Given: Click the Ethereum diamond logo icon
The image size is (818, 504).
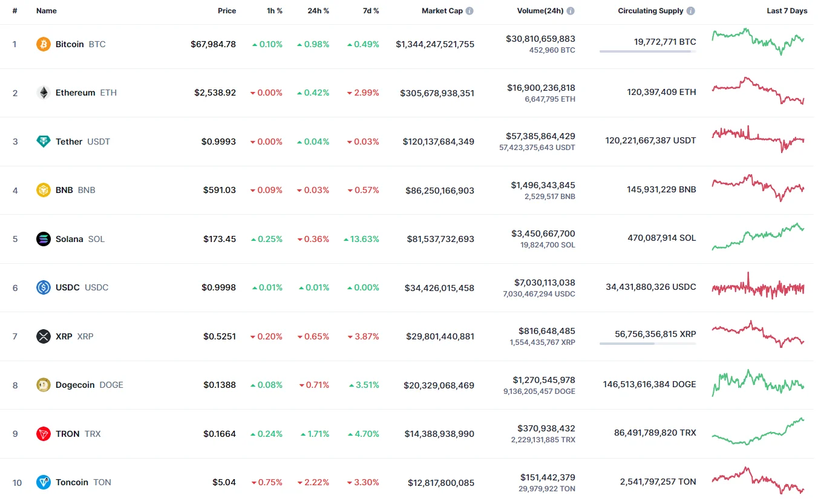Looking at the screenshot, I should click(x=44, y=93).
